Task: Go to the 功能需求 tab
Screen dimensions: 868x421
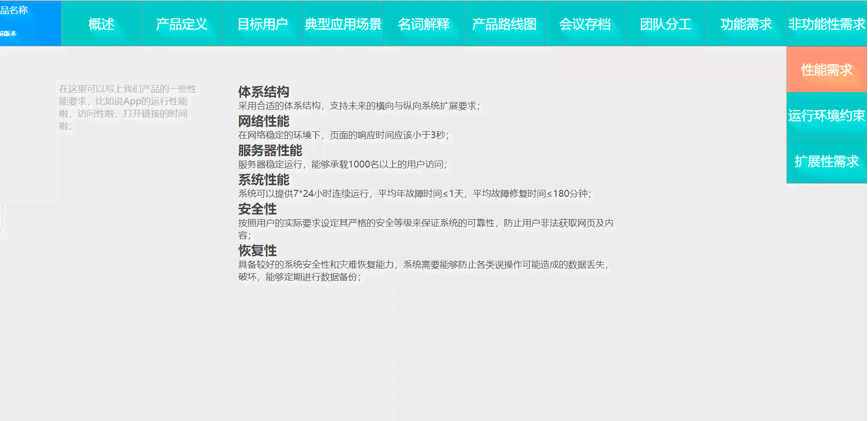Action: (746, 24)
